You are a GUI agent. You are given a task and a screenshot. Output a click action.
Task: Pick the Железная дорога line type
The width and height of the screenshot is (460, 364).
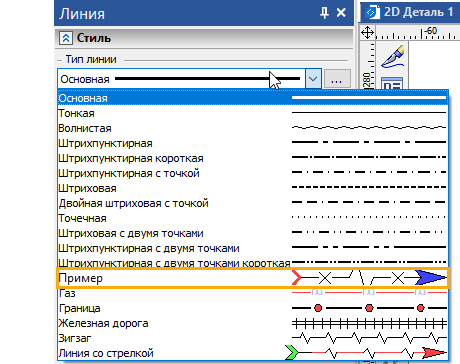(253, 323)
